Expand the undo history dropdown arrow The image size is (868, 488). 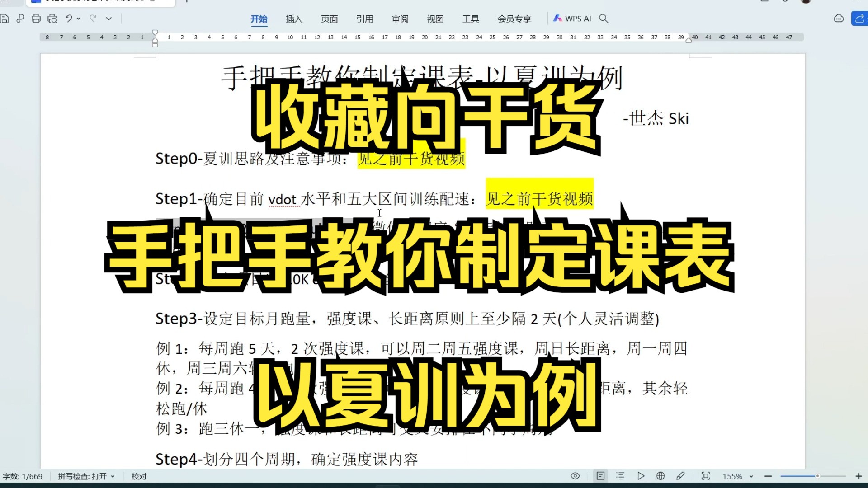tap(79, 19)
